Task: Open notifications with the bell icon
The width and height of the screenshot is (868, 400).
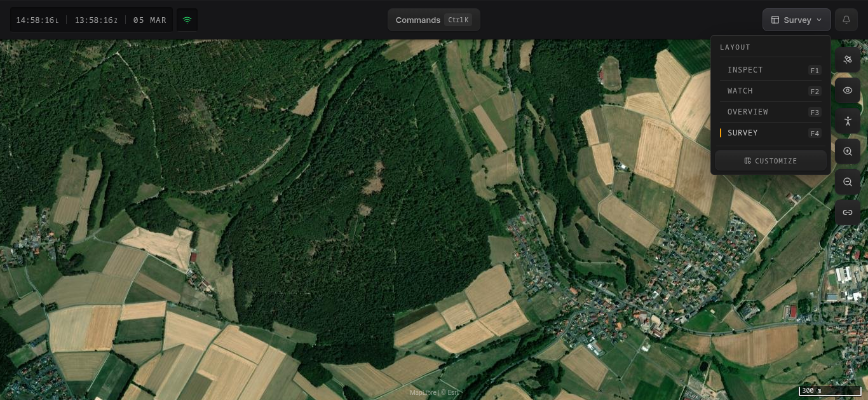Action: [846, 20]
